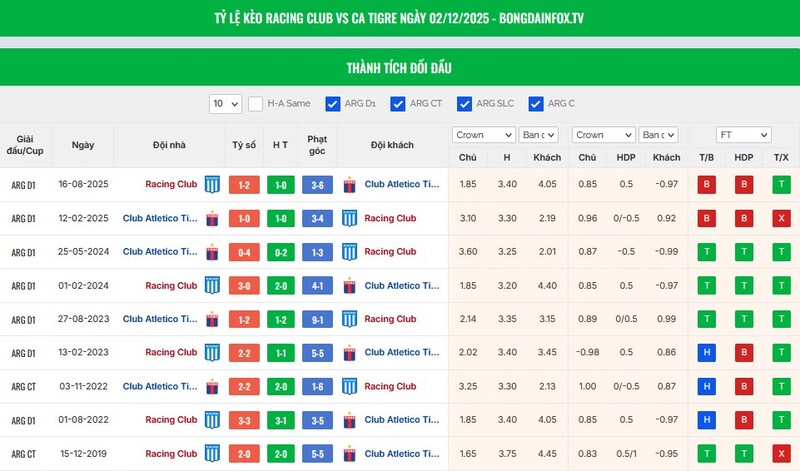Click the 0-4 score badge for 25-05-2024
The height and width of the screenshot is (471, 800).
tap(244, 252)
